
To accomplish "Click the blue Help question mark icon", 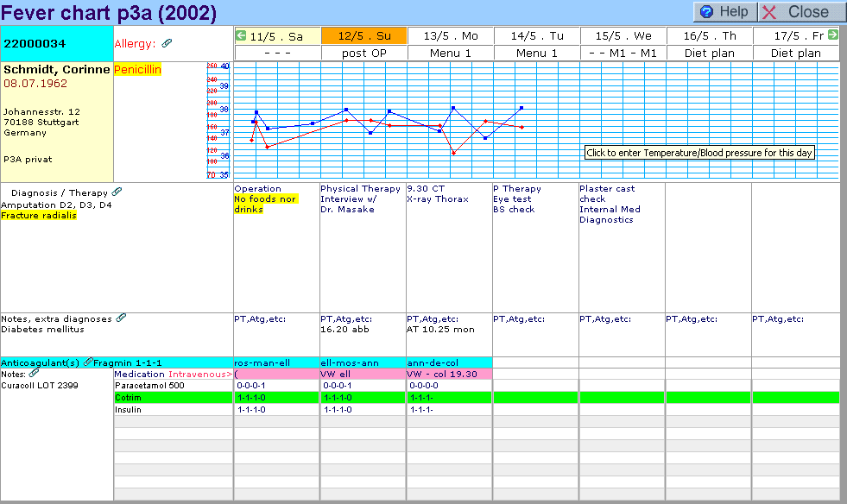I will pyautogui.click(x=707, y=12).
